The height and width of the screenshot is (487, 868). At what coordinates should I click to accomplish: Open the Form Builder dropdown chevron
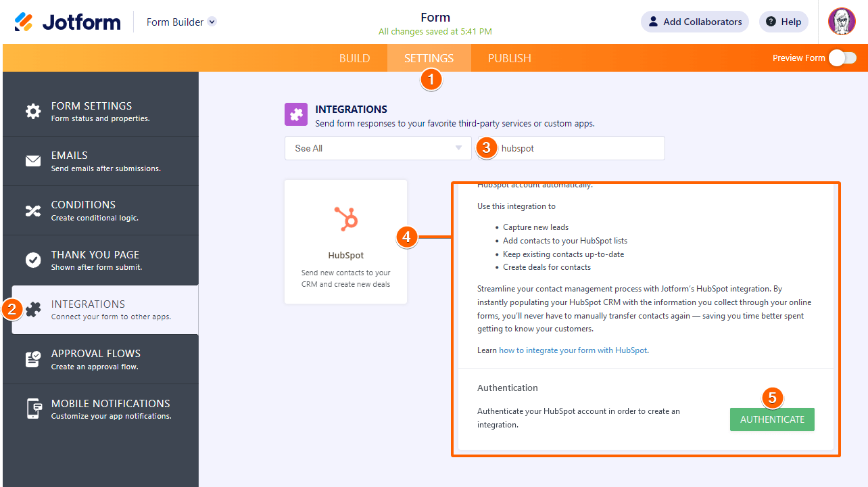pos(212,22)
